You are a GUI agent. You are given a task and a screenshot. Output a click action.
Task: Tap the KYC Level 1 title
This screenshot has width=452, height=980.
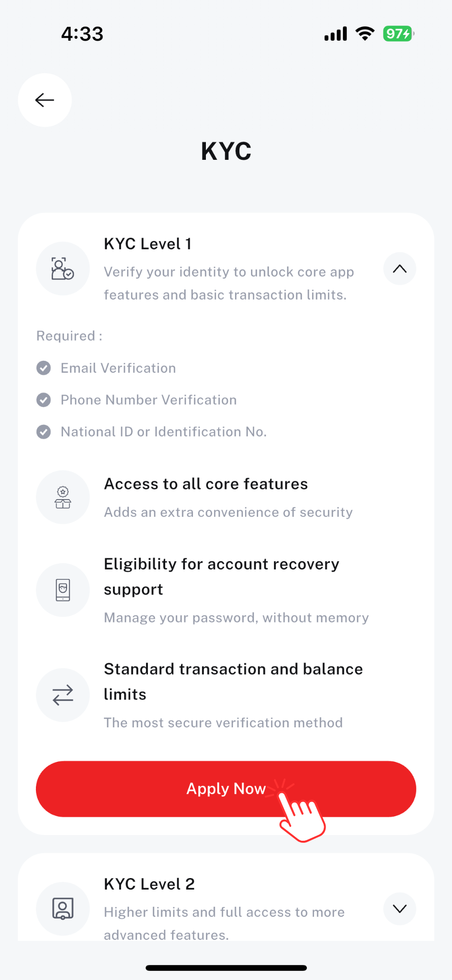coord(148,244)
